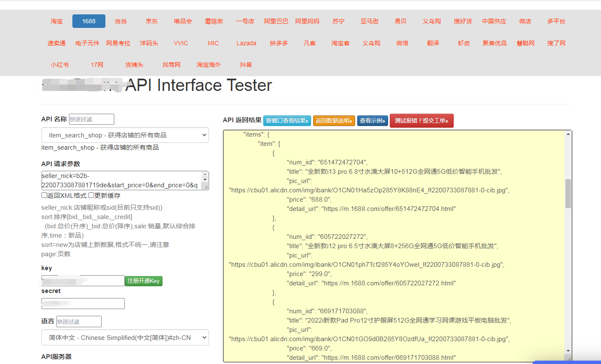Viewport: 601px width, 364px height.
Task: Select 搜好货 platform link
Action: click(x=463, y=21)
